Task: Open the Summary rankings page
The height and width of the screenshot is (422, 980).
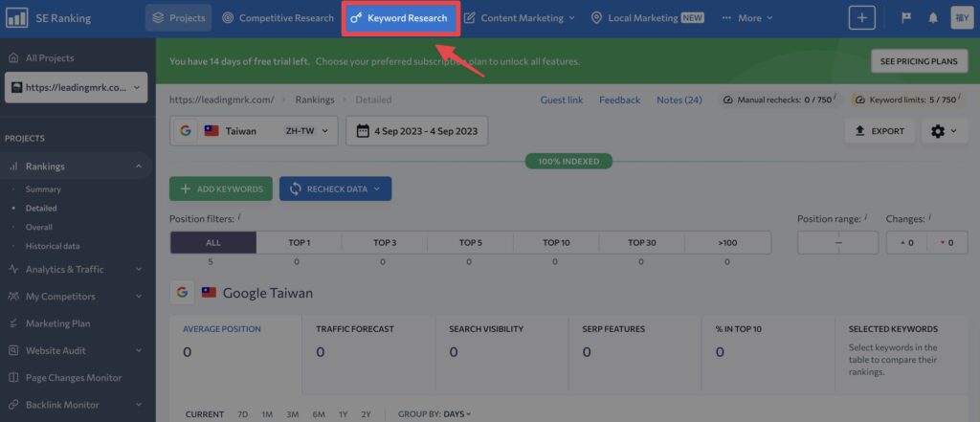Action: click(43, 189)
